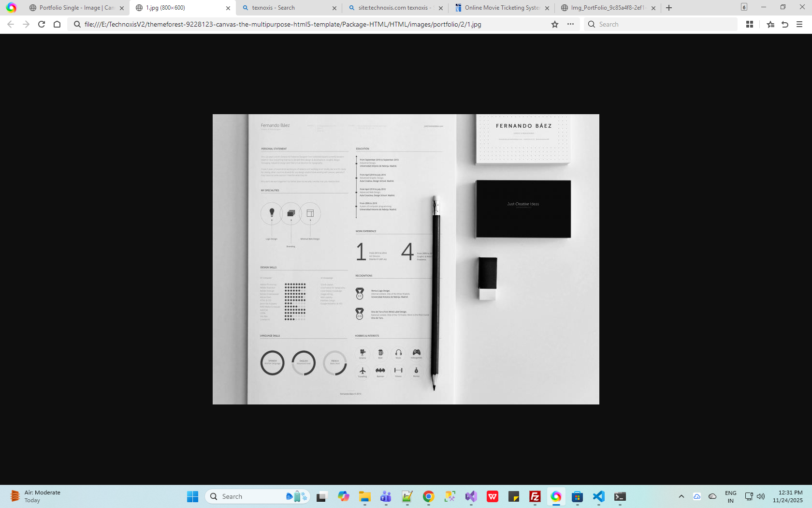Open the browser hamburger menu
The height and width of the screenshot is (508, 812).
tap(799, 24)
